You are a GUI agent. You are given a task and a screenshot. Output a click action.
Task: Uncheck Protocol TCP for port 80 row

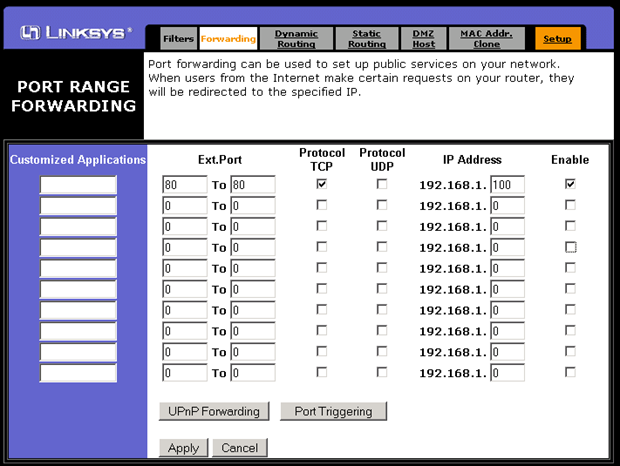321,184
